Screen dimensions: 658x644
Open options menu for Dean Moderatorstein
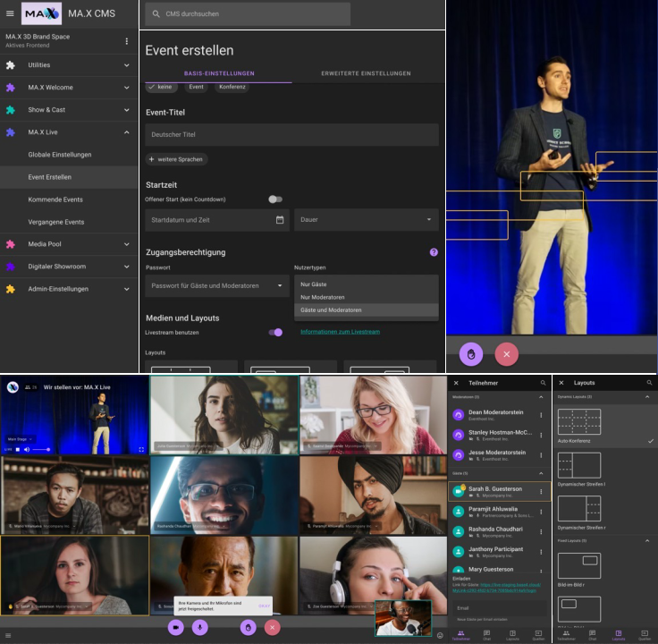[541, 415]
